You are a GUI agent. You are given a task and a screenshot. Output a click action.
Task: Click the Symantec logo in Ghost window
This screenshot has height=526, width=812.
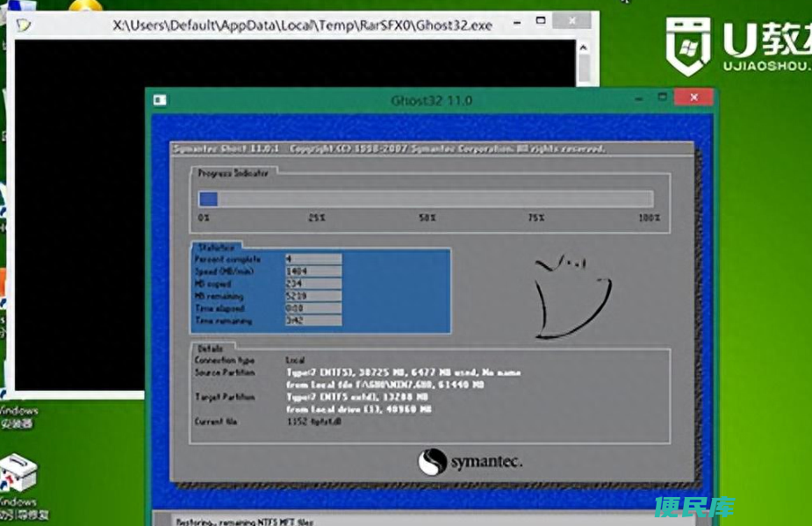(470, 461)
